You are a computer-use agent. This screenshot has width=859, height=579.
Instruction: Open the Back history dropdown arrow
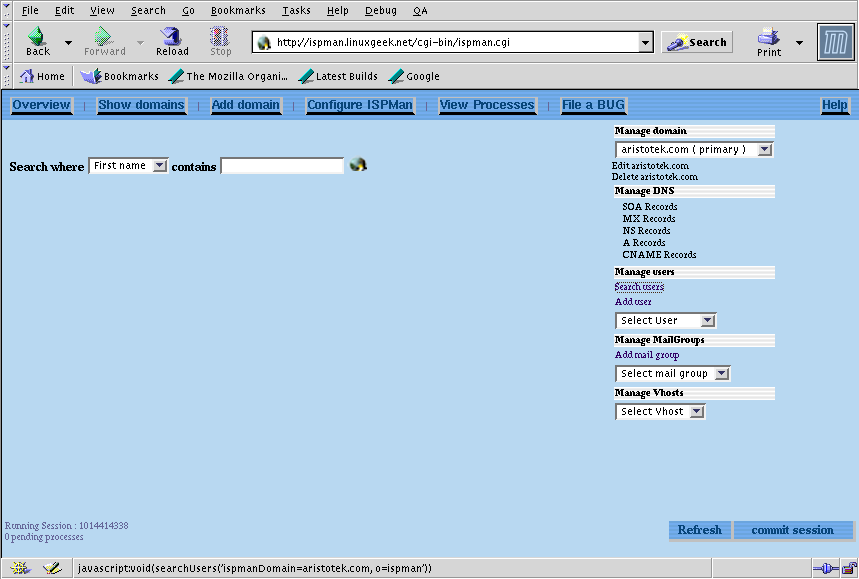[x=68, y=42]
